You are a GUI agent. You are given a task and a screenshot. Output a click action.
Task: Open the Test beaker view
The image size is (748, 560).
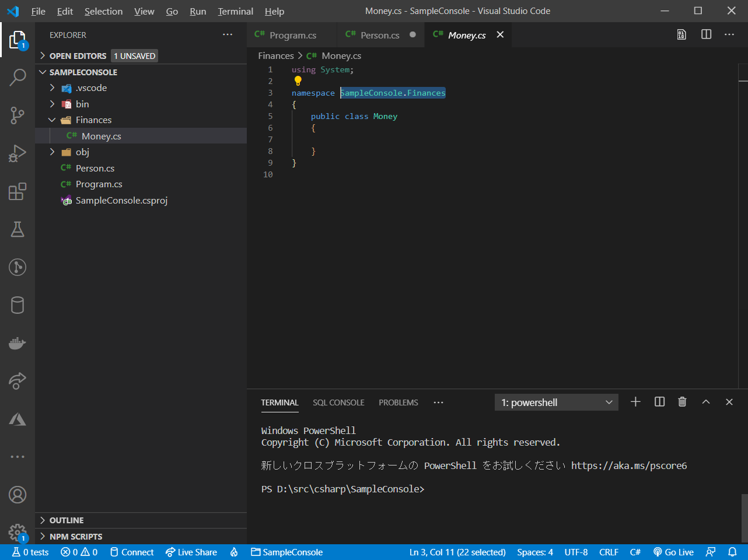coord(18,229)
